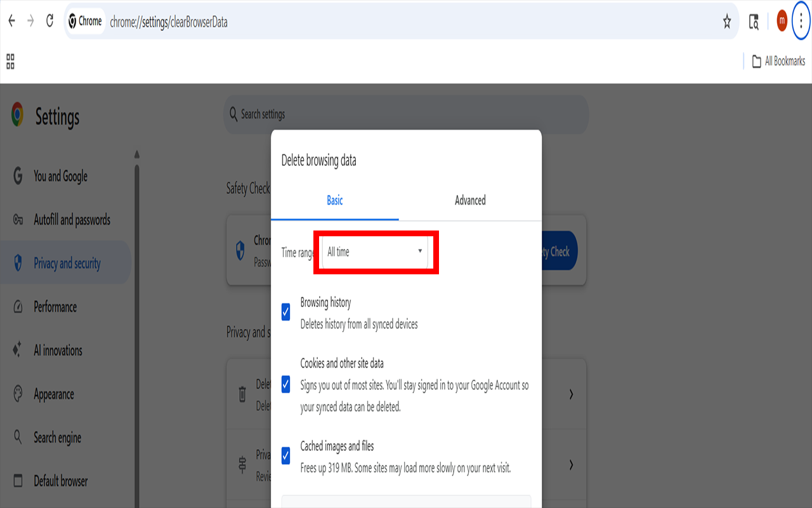Click the Chrome logo beside Settings
812x508 pixels.
[17, 115]
